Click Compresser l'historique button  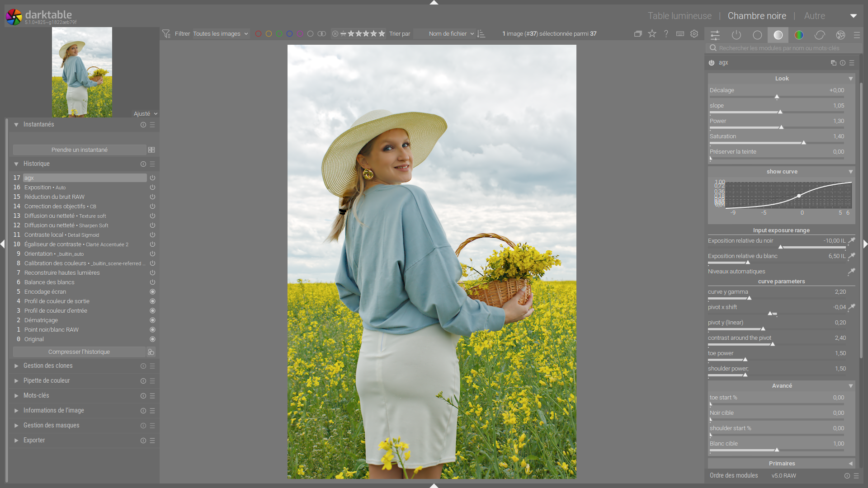(x=79, y=352)
